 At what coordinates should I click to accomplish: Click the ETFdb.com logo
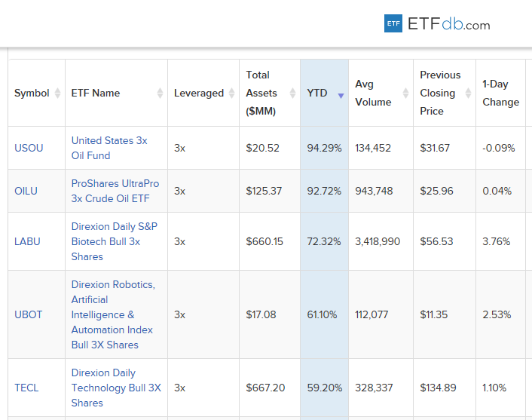437,24
